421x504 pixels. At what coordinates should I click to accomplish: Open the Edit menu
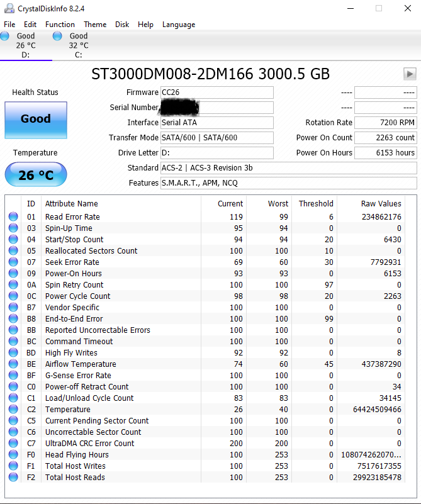tap(30, 25)
